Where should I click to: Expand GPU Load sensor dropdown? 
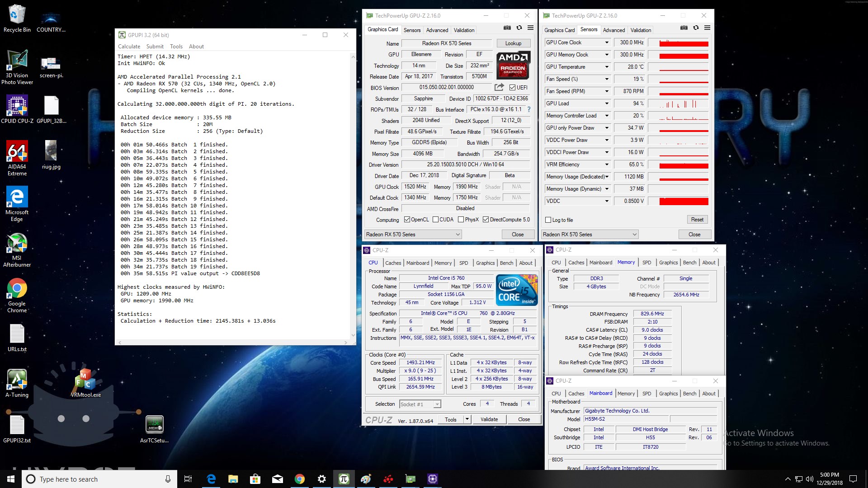tap(607, 103)
